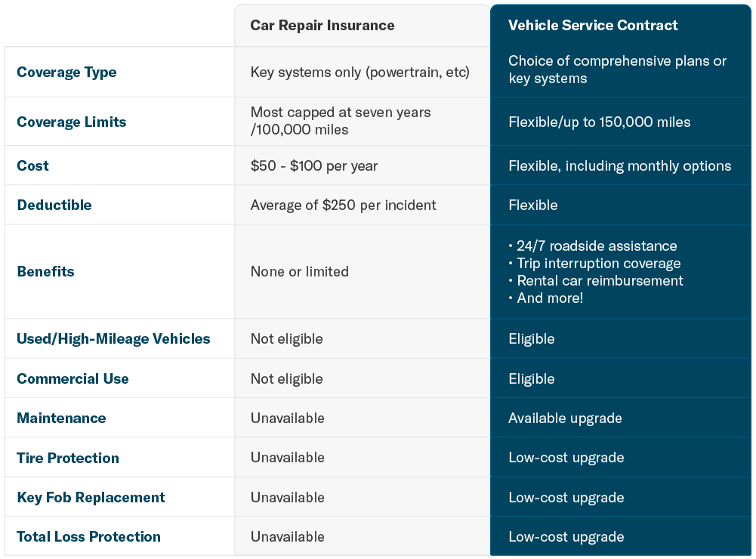Viewport: 756px width, 559px height.
Task: Select the Key Fob Replacement label
Action: [x=91, y=497]
